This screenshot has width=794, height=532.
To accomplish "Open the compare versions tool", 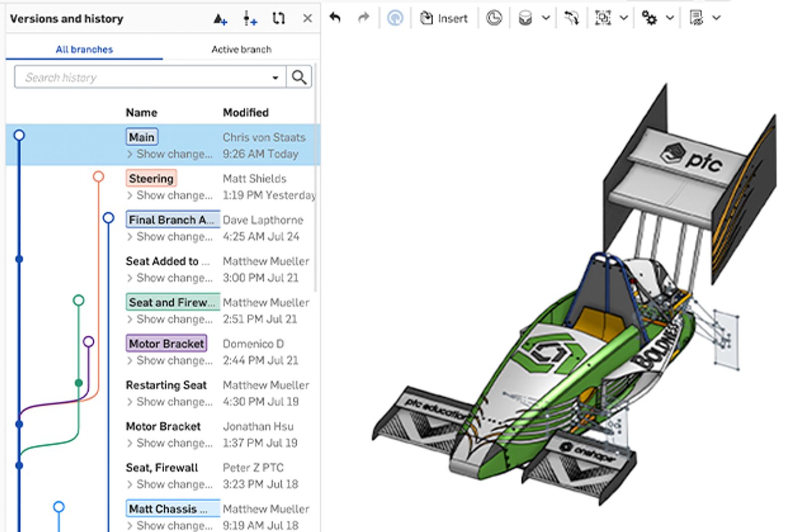I will tap(279, 18).
